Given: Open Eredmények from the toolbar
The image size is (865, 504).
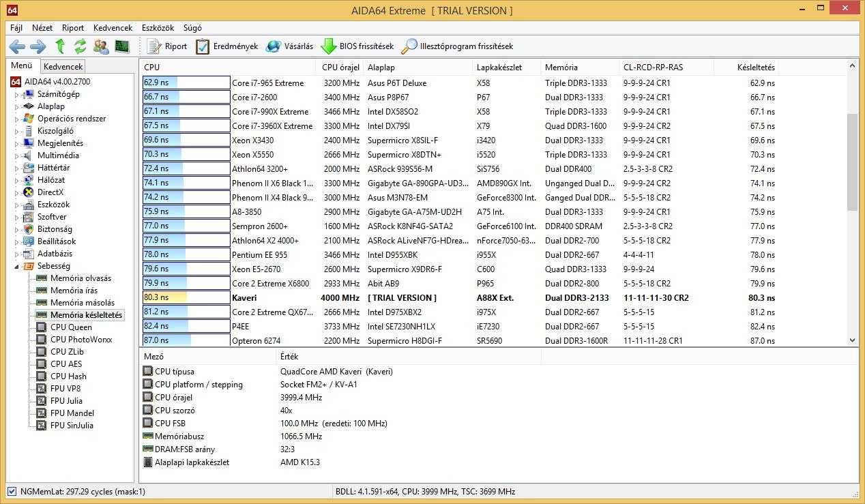Looking at the screenshot, I should tap(227, 46).
